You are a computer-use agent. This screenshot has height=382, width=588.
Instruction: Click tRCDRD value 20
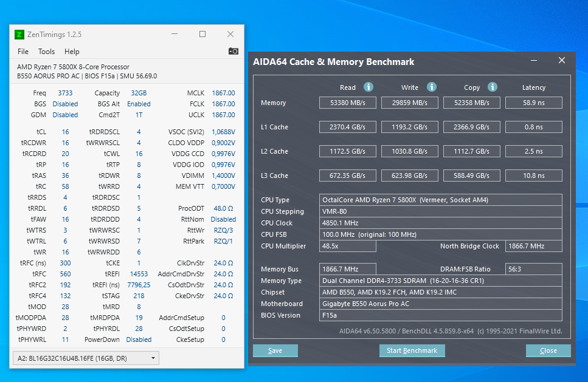tap(65, 154)
